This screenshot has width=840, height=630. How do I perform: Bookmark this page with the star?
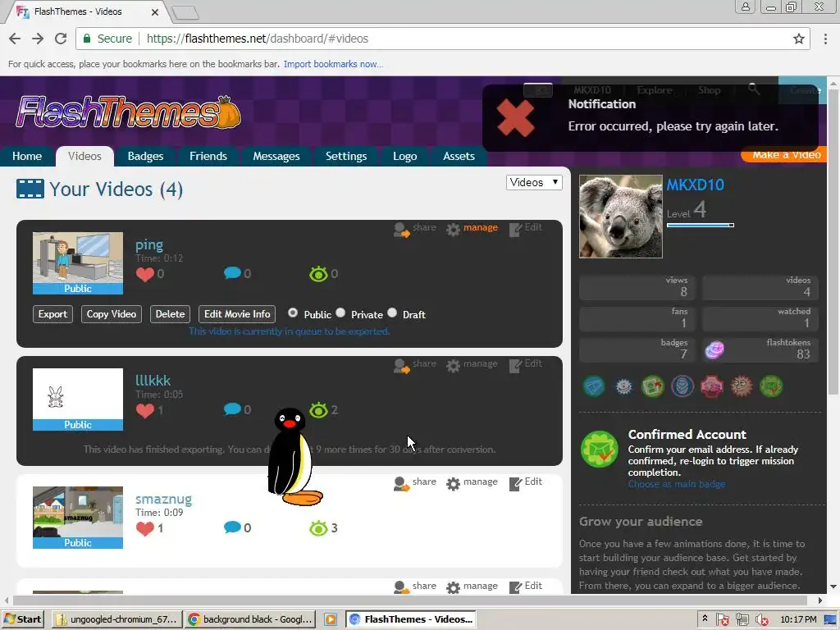799,39
